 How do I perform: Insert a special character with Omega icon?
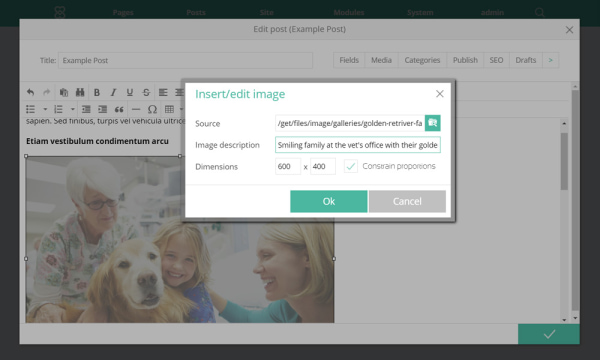pos(152,109)
